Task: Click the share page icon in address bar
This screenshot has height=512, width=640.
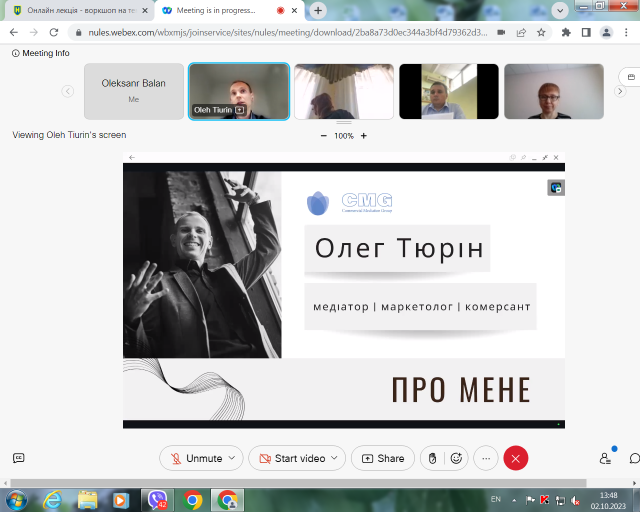Action: tap(521, 32)
